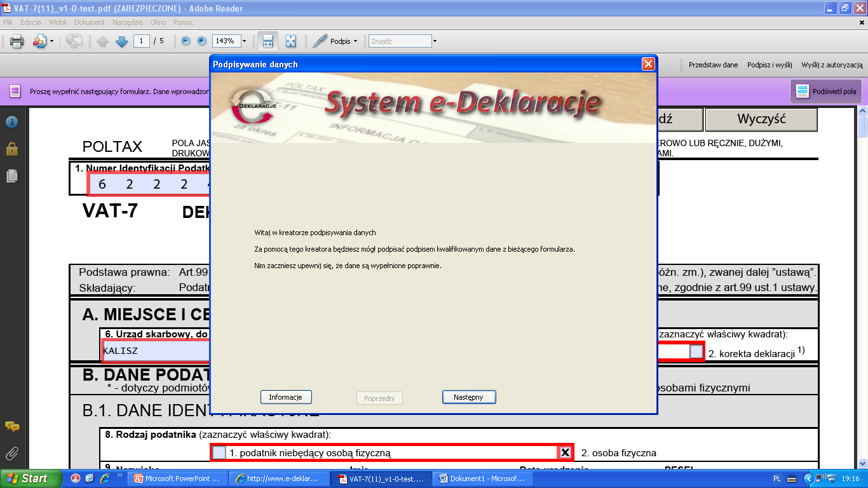The height and width of the screenshot is (488, 868).
Task: Open the Okno menu
Action: (x=158, y=22)
